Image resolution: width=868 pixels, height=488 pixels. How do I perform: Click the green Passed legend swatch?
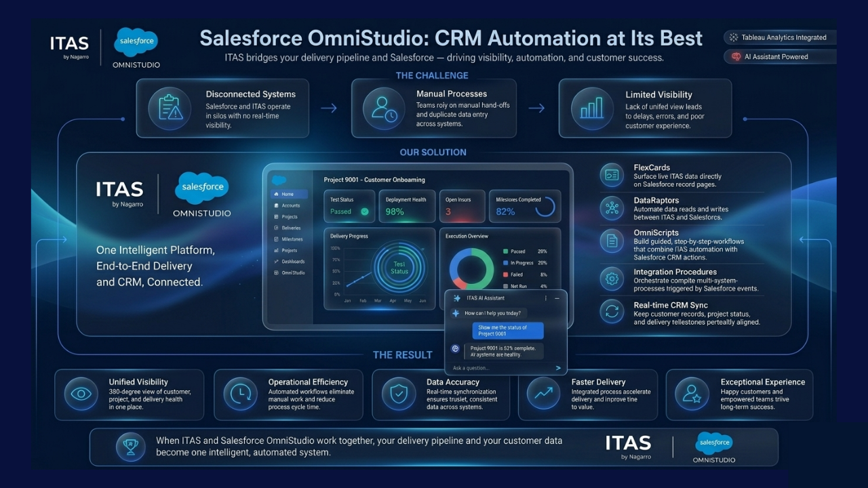coord(505,251)
